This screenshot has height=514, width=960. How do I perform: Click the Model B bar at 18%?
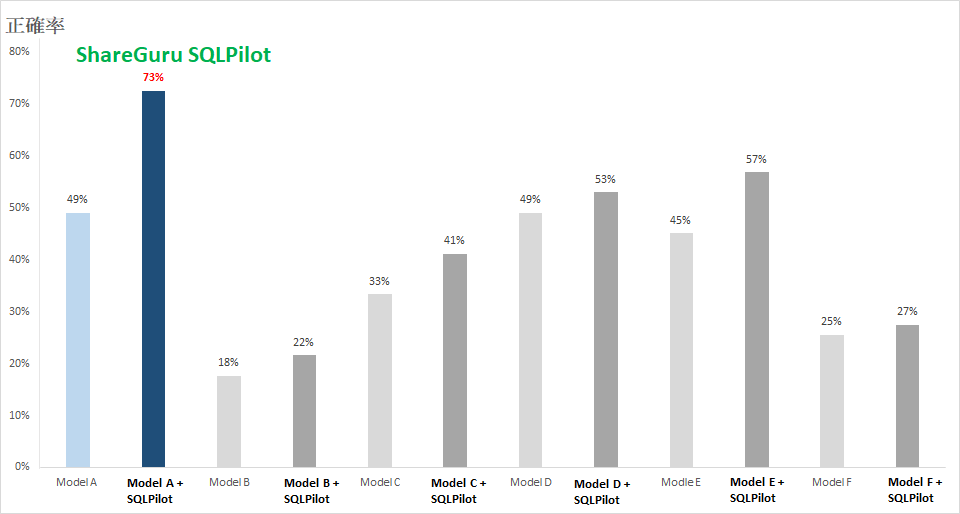coord(229,421)
